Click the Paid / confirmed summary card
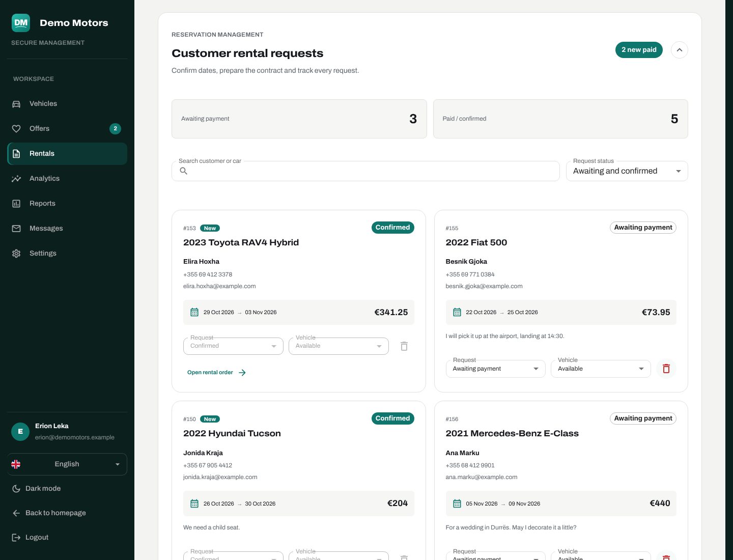Screen dimensions: 733x560 coord(560,119)
